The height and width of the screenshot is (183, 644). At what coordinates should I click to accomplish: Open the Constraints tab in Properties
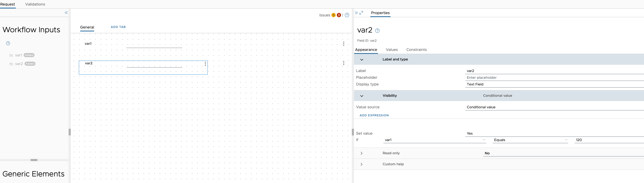coord(416,49)
